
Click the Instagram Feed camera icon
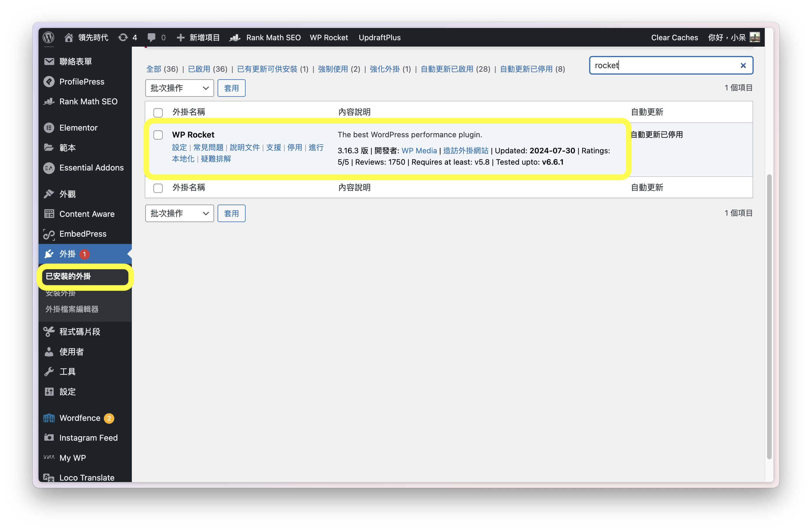coord(49,437)
